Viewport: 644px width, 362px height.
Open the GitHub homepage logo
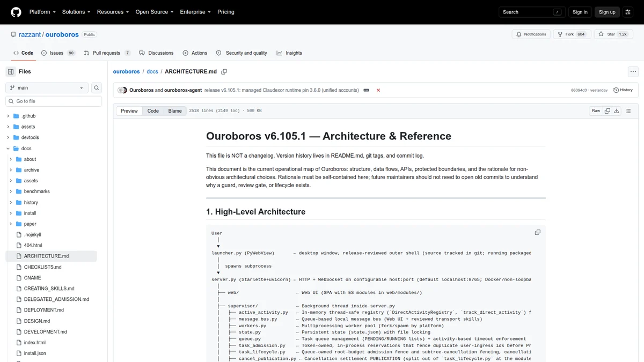(x=16, y=12)
